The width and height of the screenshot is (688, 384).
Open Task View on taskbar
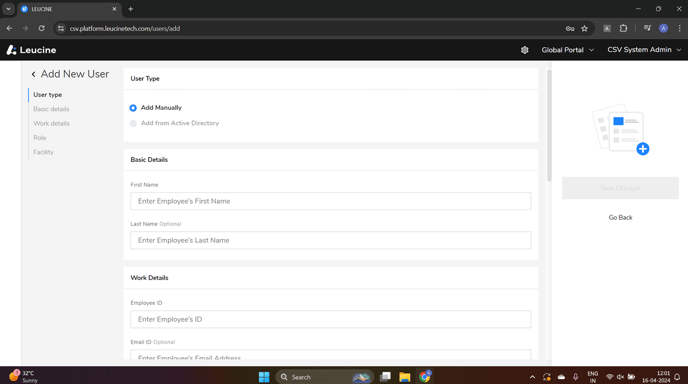pyautogui.click(x=385, y=377)
